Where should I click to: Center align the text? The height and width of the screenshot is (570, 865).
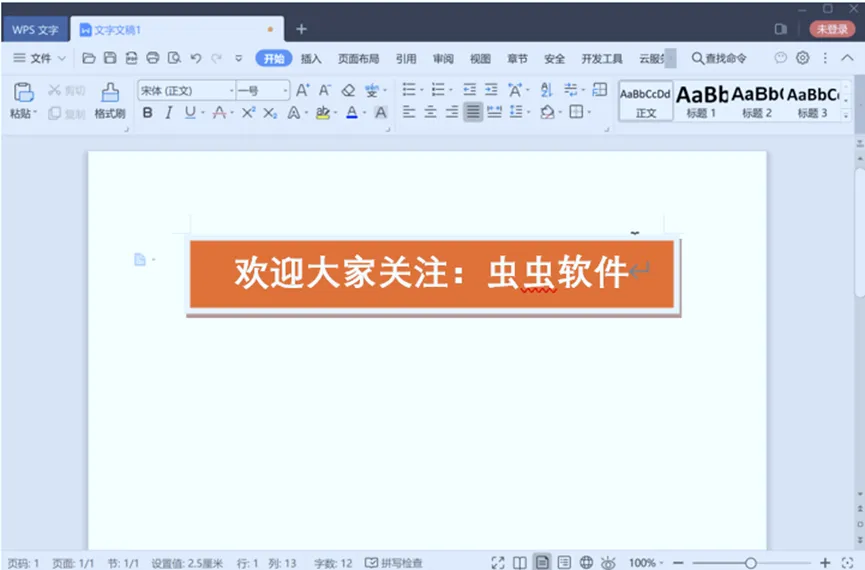pos(430,112)
